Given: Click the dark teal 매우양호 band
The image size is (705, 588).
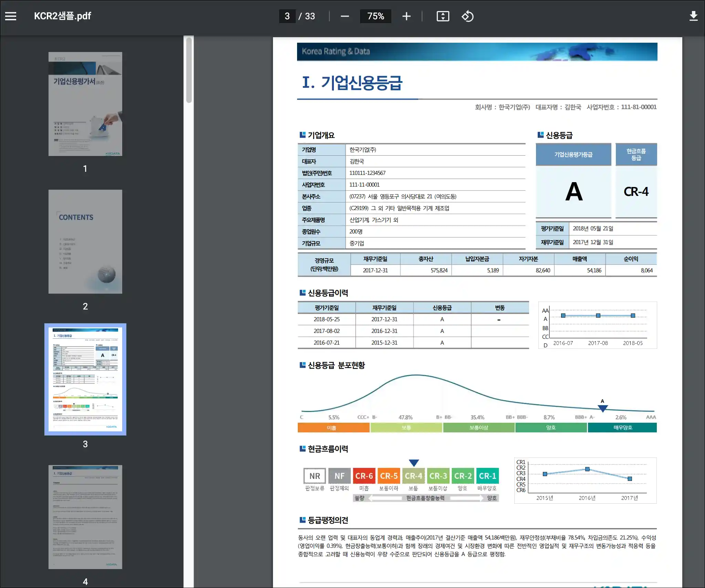Looking at the screenshot, I should (x=622, y=428).
